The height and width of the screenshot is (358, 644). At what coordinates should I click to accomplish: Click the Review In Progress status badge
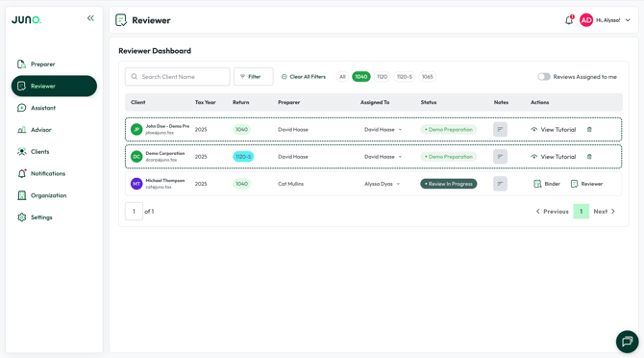point(449,184)
